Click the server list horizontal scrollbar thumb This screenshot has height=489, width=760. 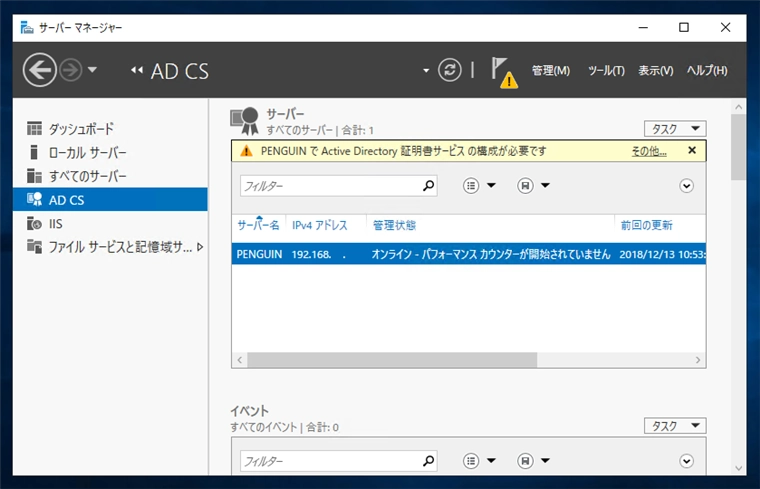[392, 360]
